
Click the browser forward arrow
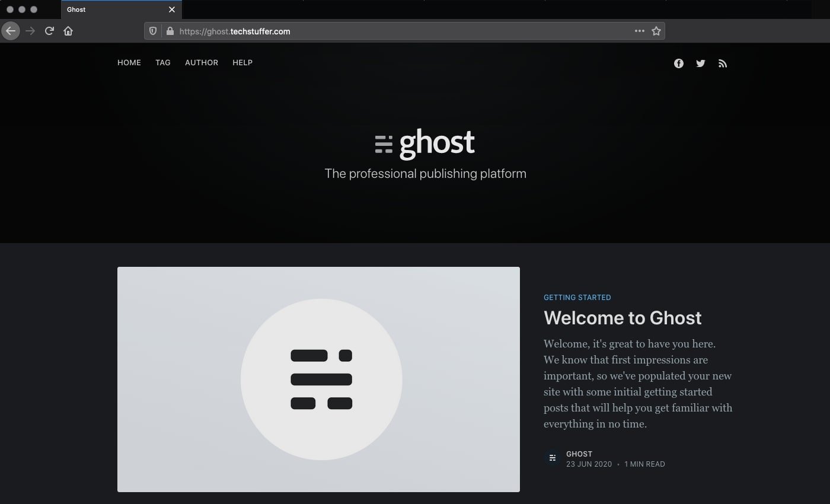(30, 31)
